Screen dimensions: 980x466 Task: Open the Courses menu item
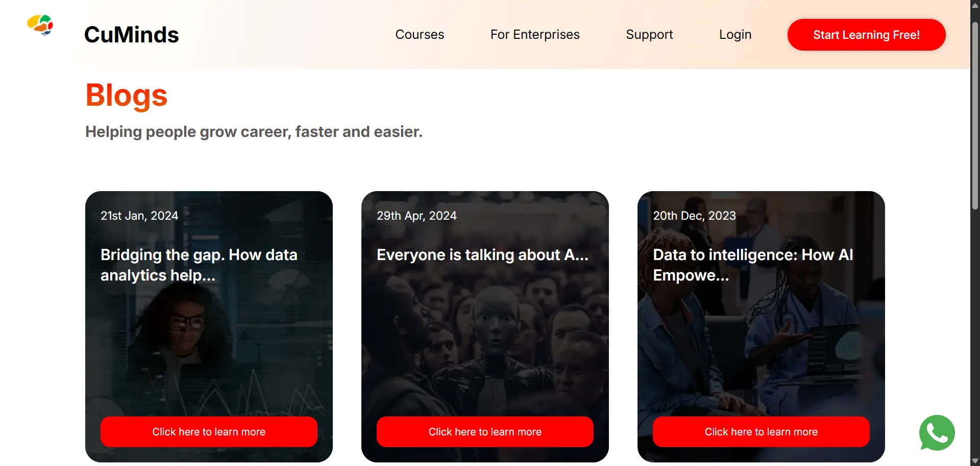(420, 34)
